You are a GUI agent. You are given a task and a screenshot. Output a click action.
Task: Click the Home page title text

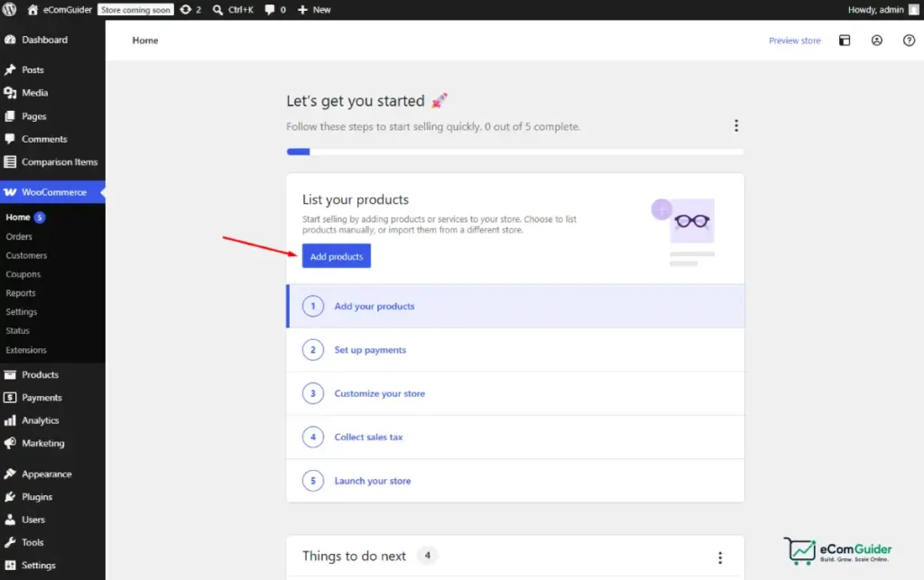145,40
